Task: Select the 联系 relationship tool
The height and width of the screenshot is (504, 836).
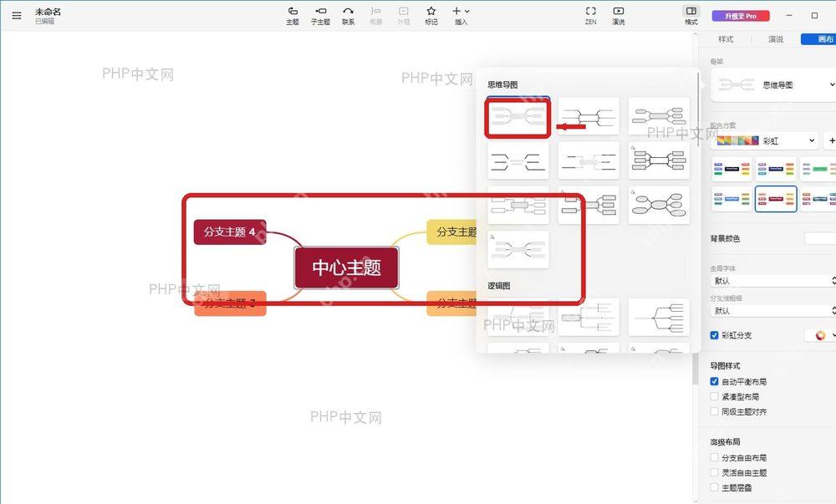Action: tap(348, 15)
